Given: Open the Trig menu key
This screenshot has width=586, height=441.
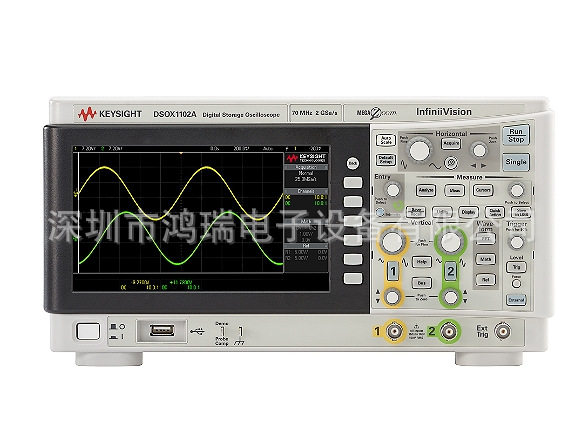Looking at the screenshot, I should [x=516, y=267].
